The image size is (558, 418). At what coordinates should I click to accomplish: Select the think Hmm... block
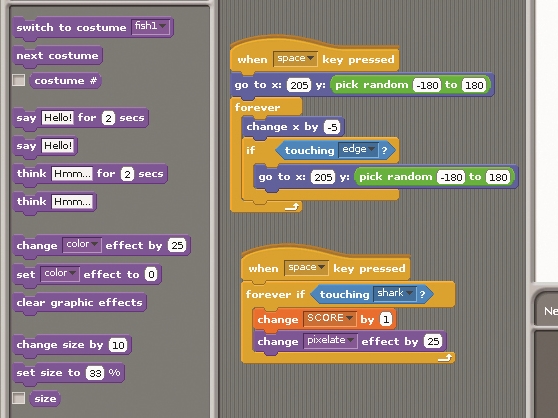[54, 202]
